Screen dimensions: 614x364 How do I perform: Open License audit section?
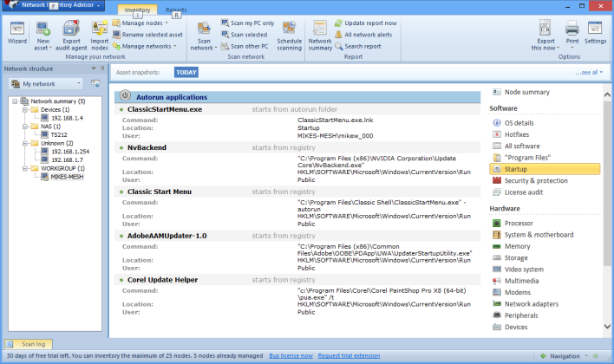524,192
